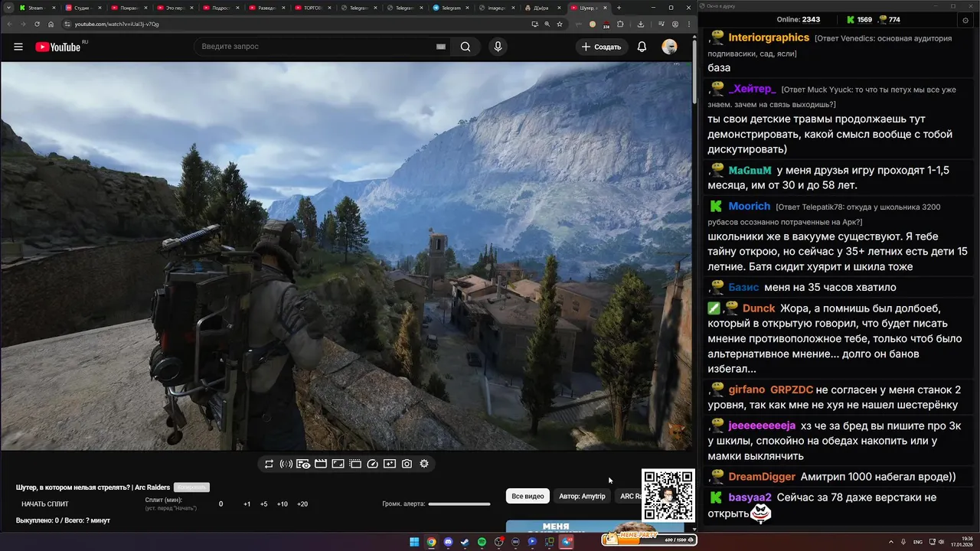Go back in browser history

coord(9,24)
